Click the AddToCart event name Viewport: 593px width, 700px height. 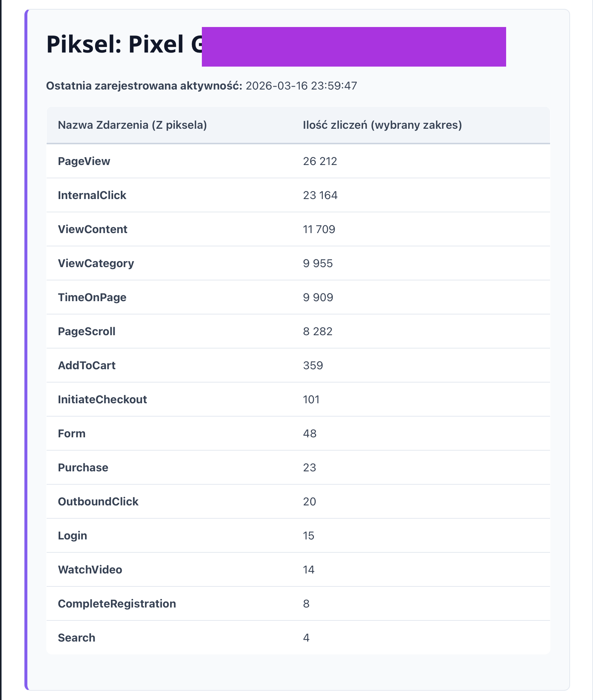(87, 366)
